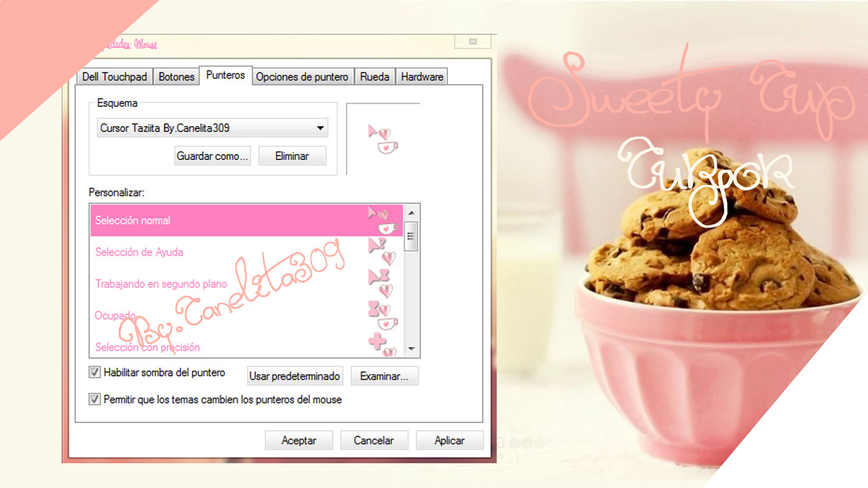Screen dimensions: 868x488
Task: Close the Mouse properties dialog
Action: [473, 41]
